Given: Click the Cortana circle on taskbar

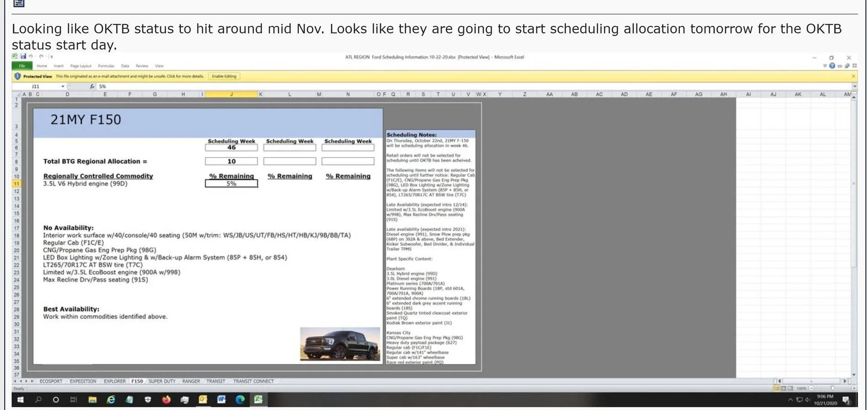Looking at the screenshot, I should [x=56, y=400].
